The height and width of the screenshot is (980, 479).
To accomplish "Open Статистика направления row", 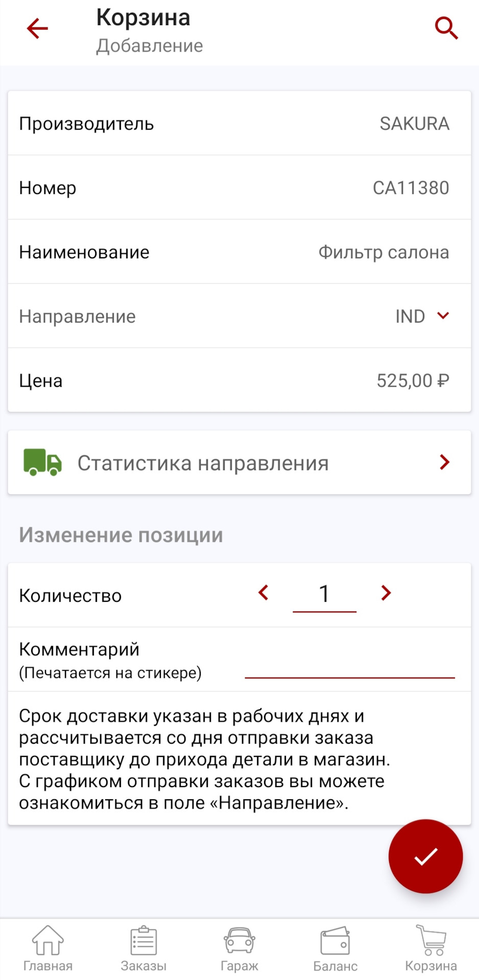I will 203,463.
